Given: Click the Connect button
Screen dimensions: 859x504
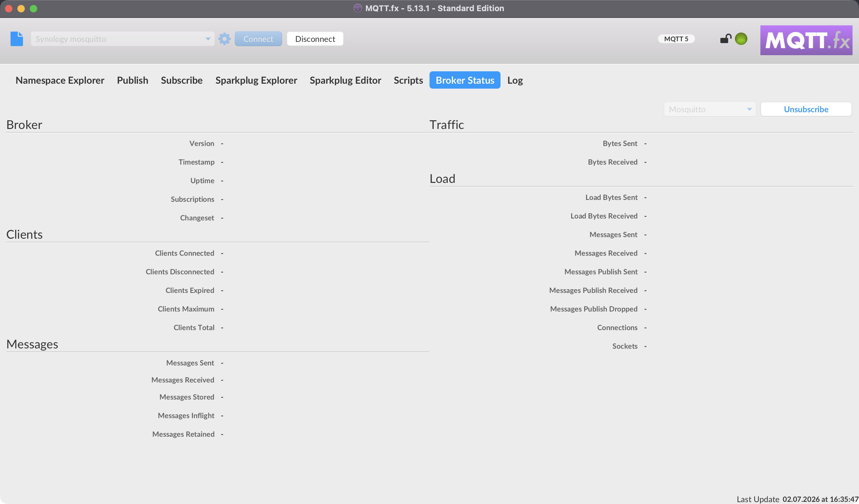Looking at the screenshot, I should click(x=258, y=39).
